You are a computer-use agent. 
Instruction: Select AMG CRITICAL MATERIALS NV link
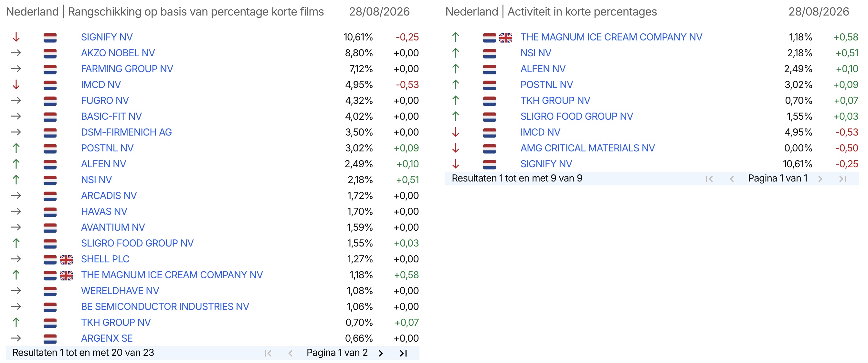click(x=587, y=148)
